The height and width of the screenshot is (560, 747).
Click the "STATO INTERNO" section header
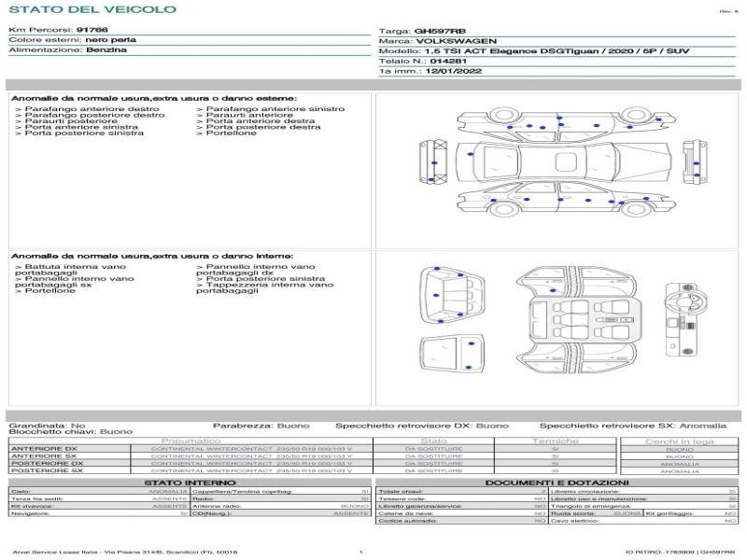[x=190, y=483]
